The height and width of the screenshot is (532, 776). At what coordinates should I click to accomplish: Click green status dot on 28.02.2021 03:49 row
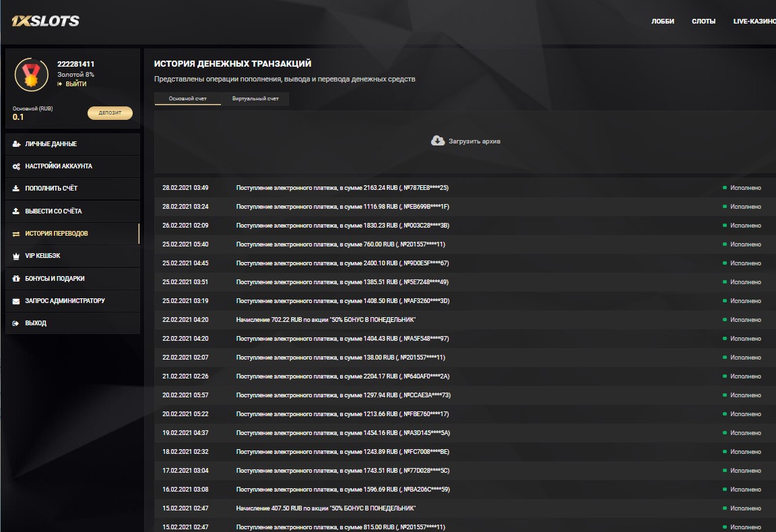click(x=725, y=188)
